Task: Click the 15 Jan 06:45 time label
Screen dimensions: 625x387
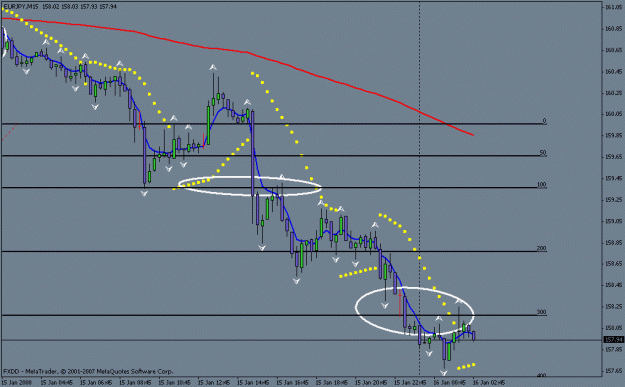Action: (x=96, y=383)
